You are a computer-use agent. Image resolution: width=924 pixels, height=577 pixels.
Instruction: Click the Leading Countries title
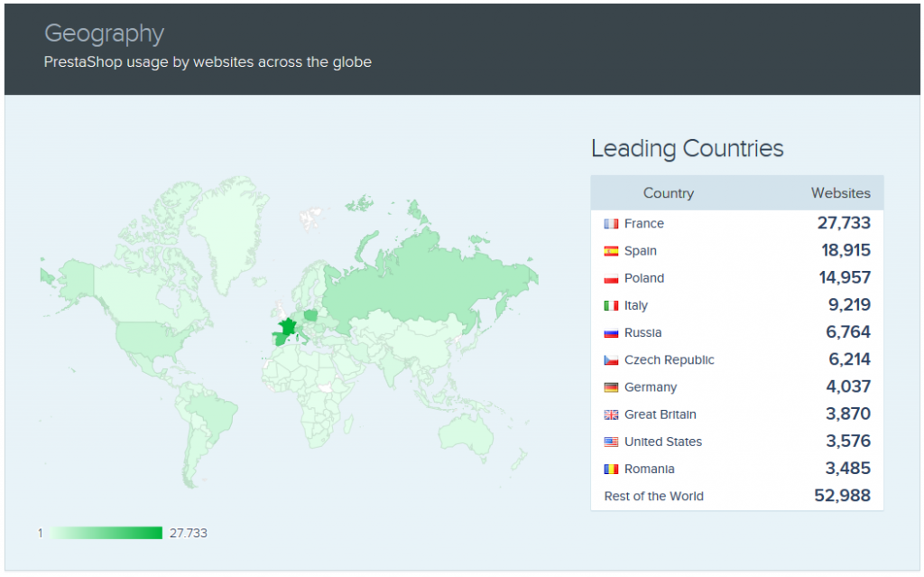[x=687, y=148]
